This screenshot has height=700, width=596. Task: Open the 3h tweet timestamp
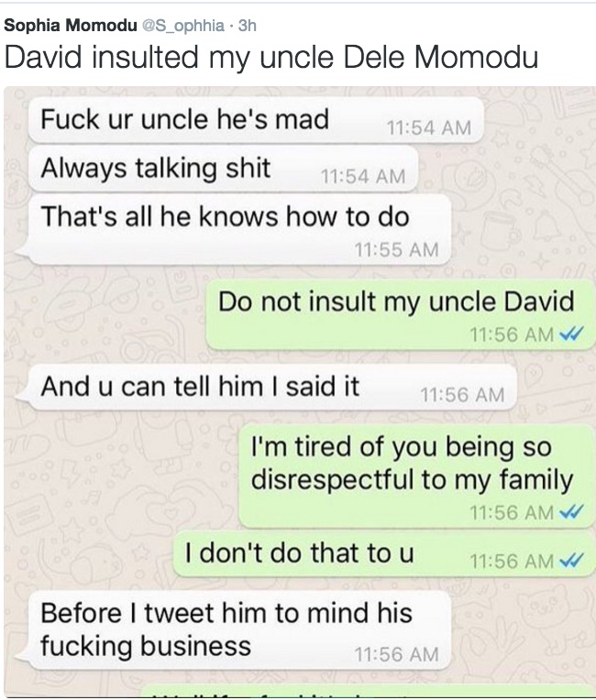coord(247,26)
